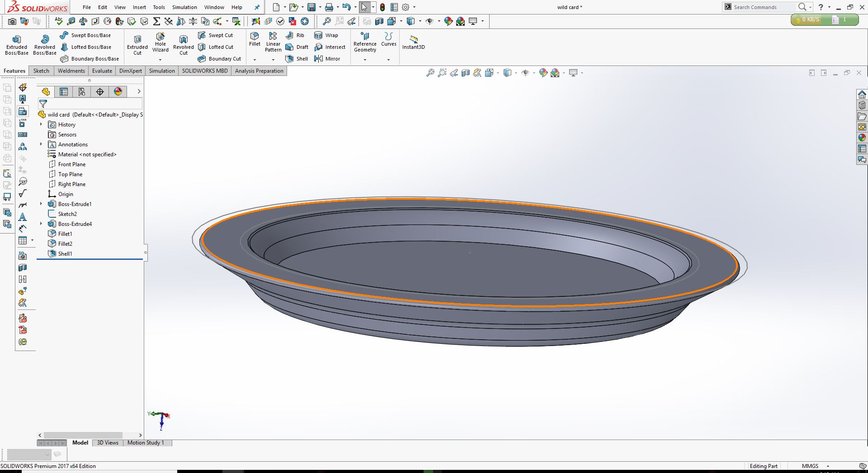
Task: Open the Curves dropdown arrow
Action: click(x=388, y=60)
